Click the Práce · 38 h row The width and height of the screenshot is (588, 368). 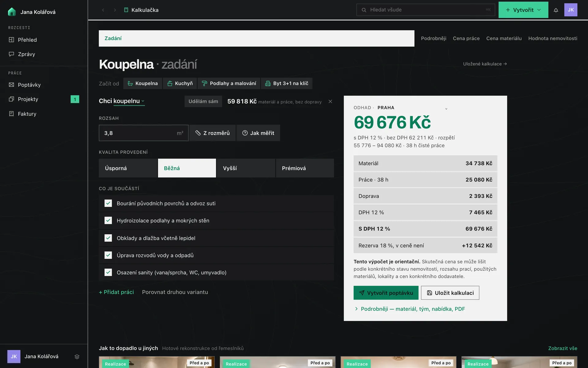[425, 180]
